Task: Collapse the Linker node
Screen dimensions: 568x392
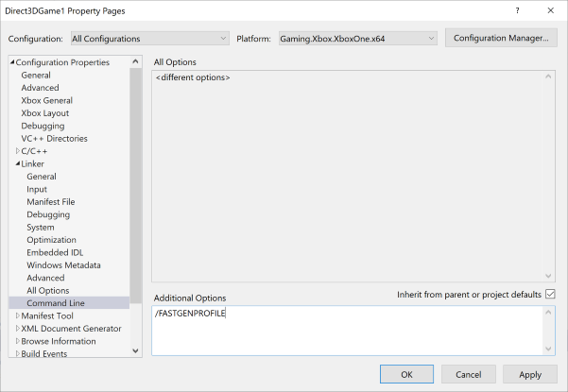Action: pyautogui.click(x=18, y=163)
